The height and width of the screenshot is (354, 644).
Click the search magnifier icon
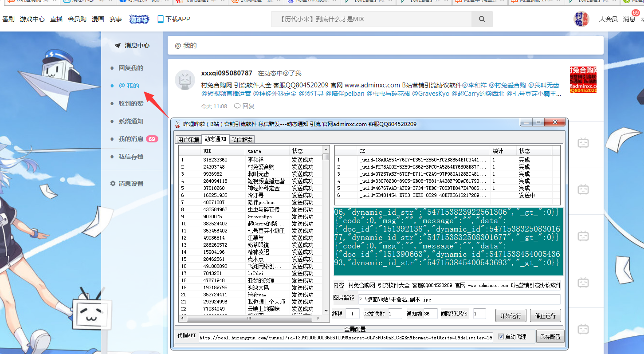point(482,19)
